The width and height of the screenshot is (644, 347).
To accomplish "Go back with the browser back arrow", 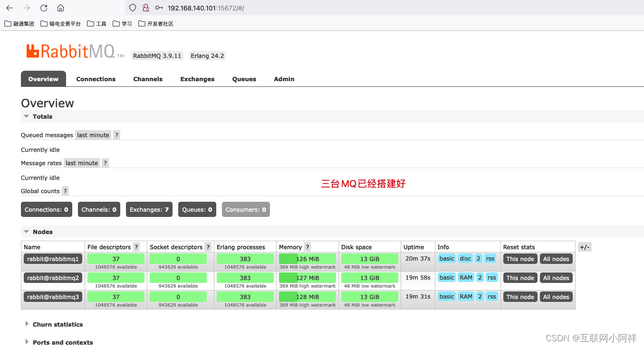I will (x=10, y=8).
